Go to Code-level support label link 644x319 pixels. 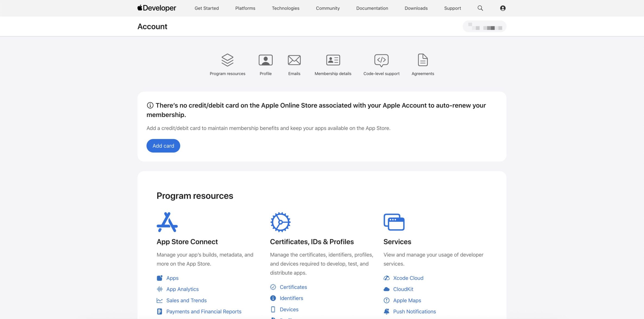pos(381,74)
